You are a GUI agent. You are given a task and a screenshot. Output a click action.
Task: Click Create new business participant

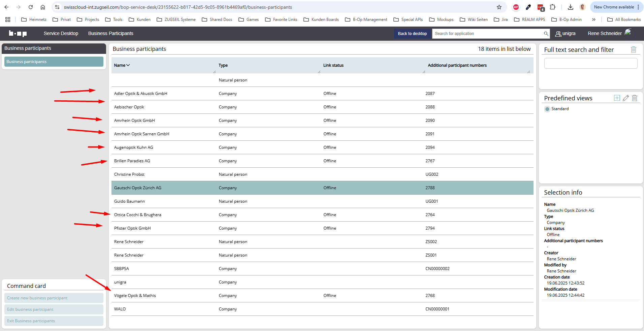(54, 298)
